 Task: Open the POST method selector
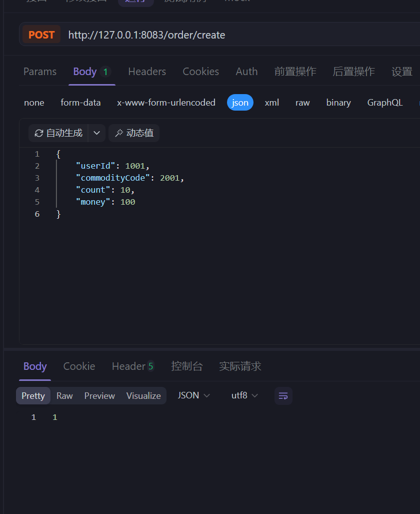[41, 35]
